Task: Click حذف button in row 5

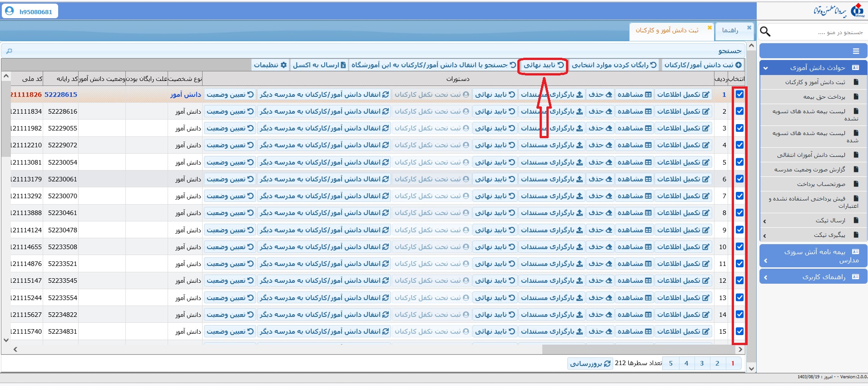Action: click(600, 162)
